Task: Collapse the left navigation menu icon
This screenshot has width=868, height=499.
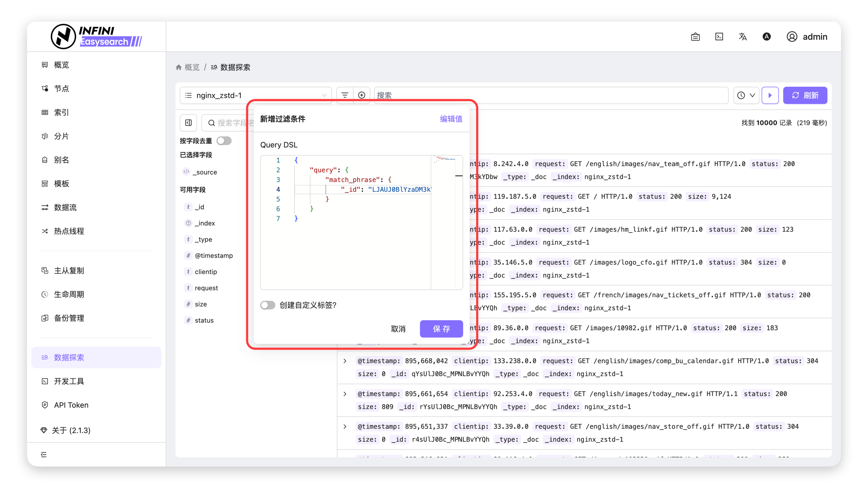Action: (44, 454)
